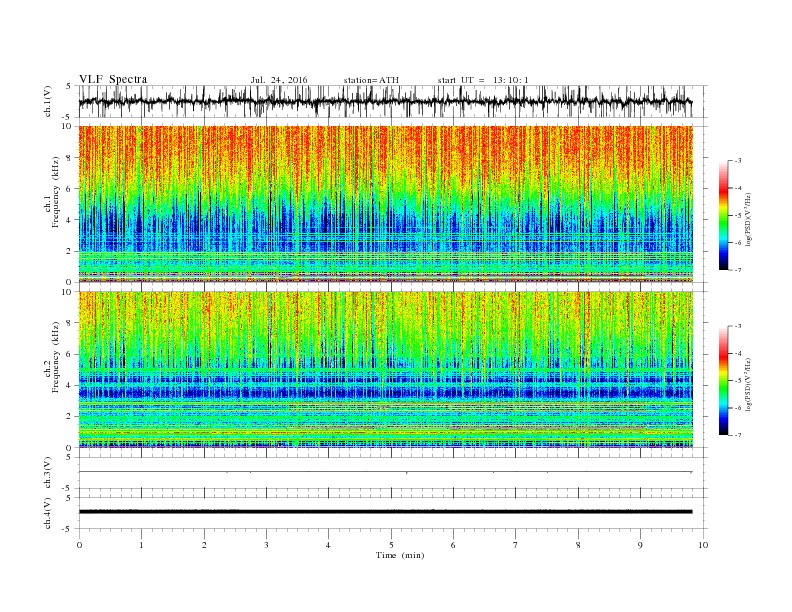Click the ch.1 voltage waveform trace
Image resolution: width=792 pixels, height=612 pixels.
385,101
